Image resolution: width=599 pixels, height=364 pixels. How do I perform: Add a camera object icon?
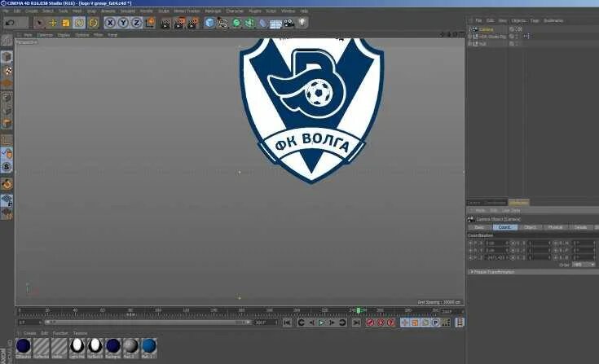288,24
